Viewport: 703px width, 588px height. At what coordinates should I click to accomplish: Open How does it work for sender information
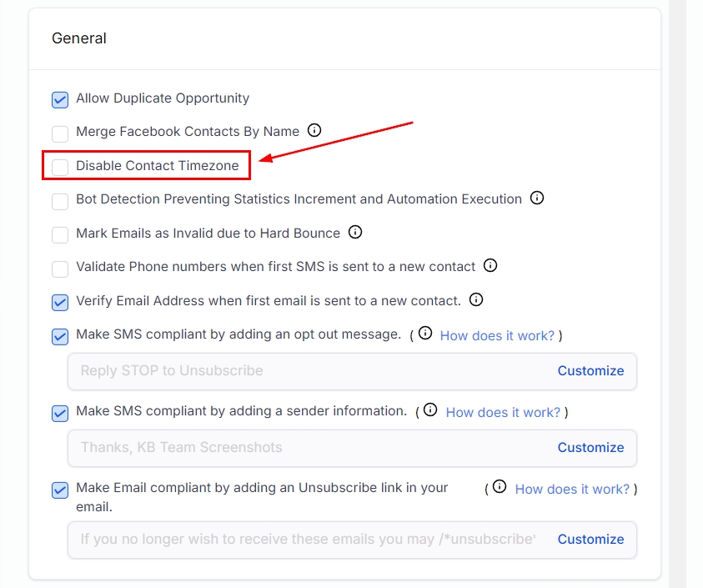pyautogui.click(x=503, y=412)
